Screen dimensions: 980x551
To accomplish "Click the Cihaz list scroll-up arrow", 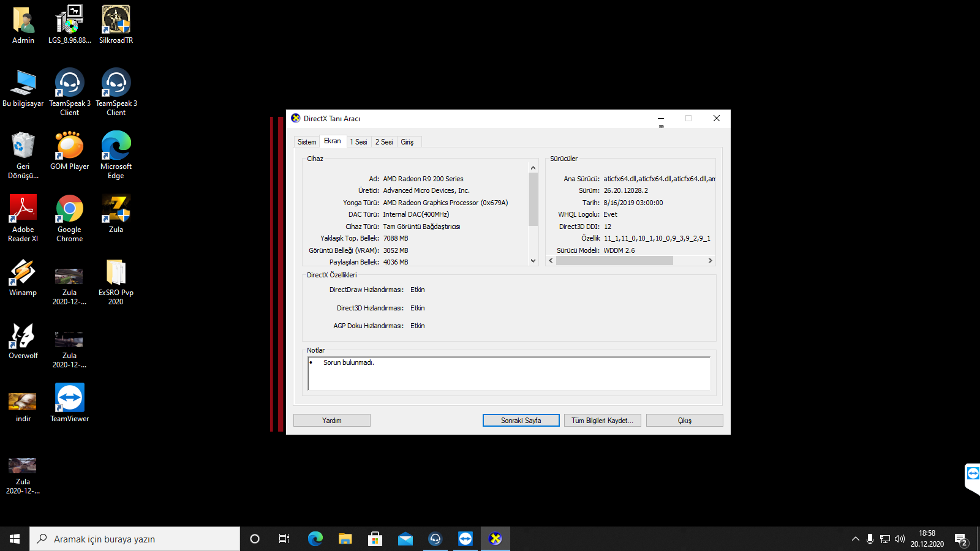I will [533, 168].
